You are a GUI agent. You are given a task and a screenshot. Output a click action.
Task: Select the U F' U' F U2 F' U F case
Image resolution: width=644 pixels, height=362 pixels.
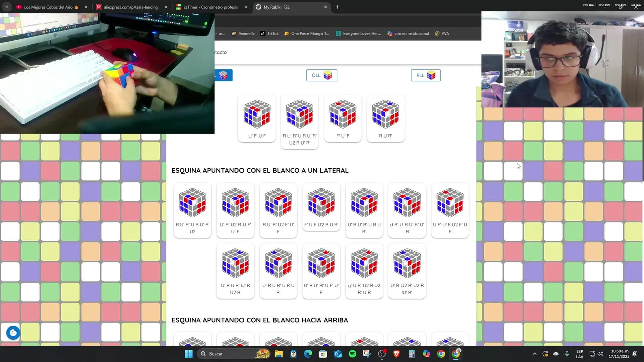click(x=450, y=210)
